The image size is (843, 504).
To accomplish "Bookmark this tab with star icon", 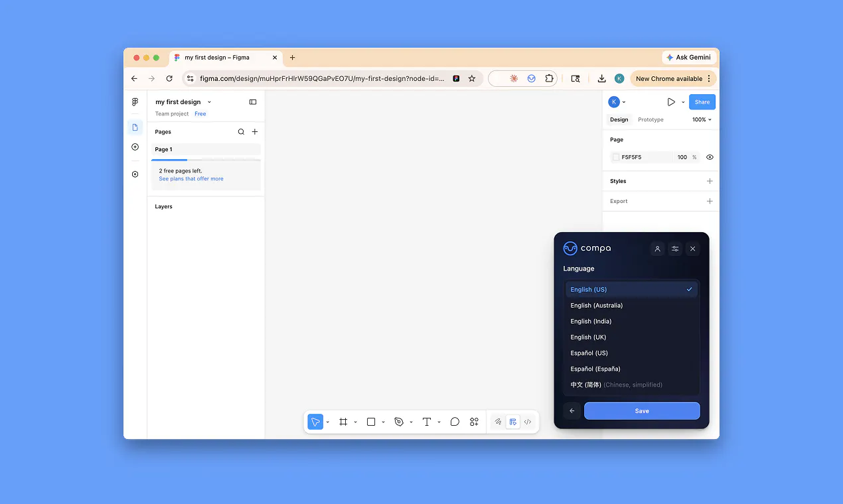I will (472, 78).
